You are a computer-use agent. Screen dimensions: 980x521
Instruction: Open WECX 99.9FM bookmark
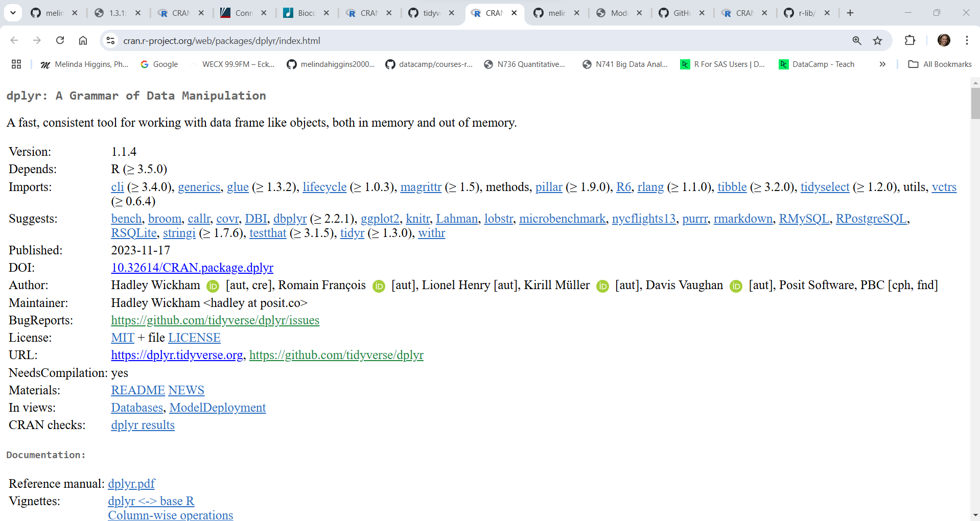pos(232,64)
